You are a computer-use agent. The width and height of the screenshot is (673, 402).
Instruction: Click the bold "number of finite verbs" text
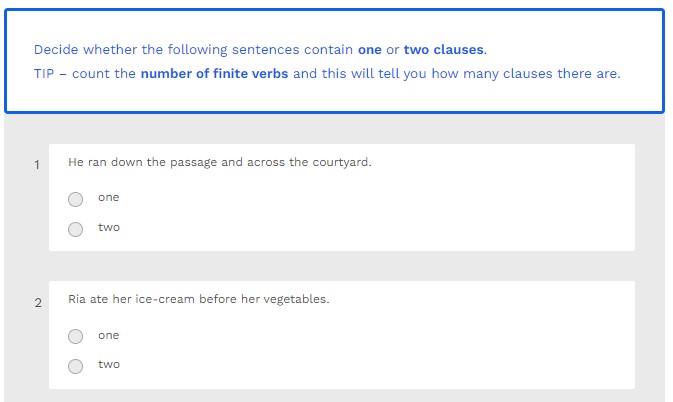(214, 74)
